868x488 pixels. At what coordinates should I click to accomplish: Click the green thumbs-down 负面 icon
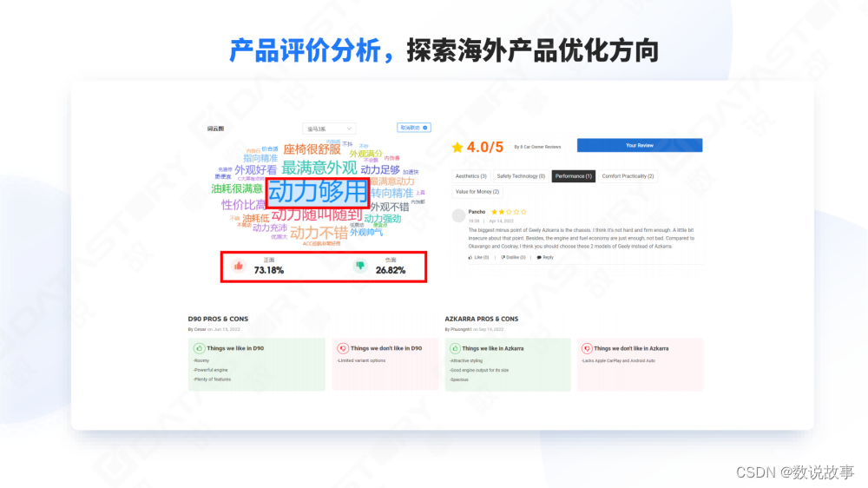pos(360,267)
